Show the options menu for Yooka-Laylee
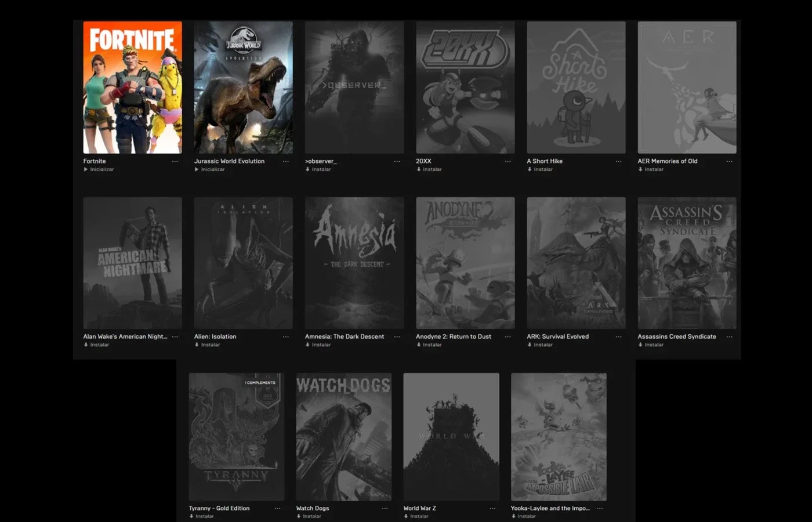 click(x=599, y=509)
